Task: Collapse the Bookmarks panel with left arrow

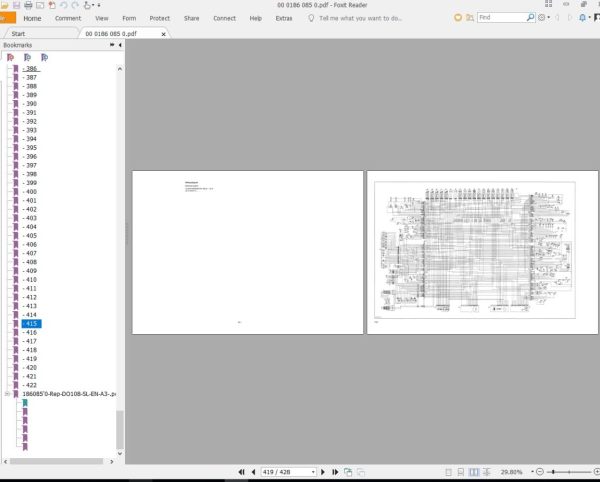Action: [x=120, y=45]
